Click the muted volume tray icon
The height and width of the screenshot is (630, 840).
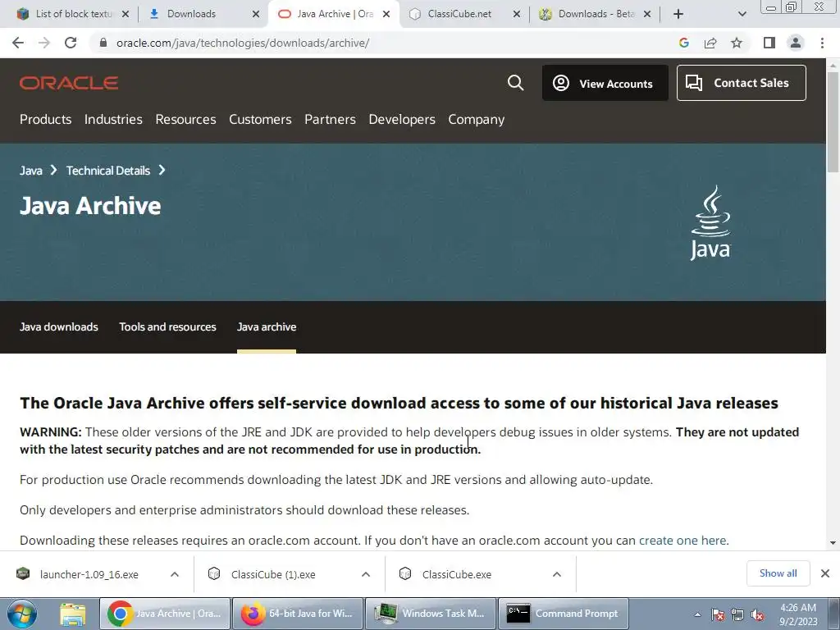pos(757,614)
